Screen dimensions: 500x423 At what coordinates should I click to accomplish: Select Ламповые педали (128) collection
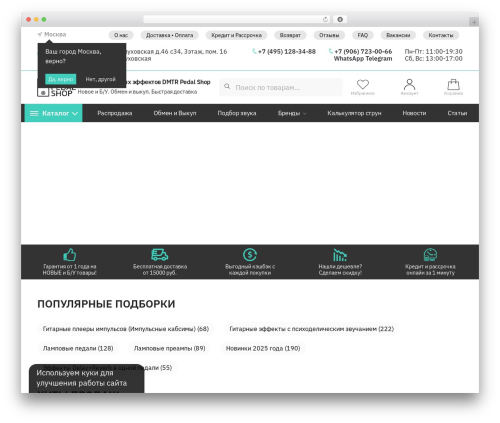[78, 348]
